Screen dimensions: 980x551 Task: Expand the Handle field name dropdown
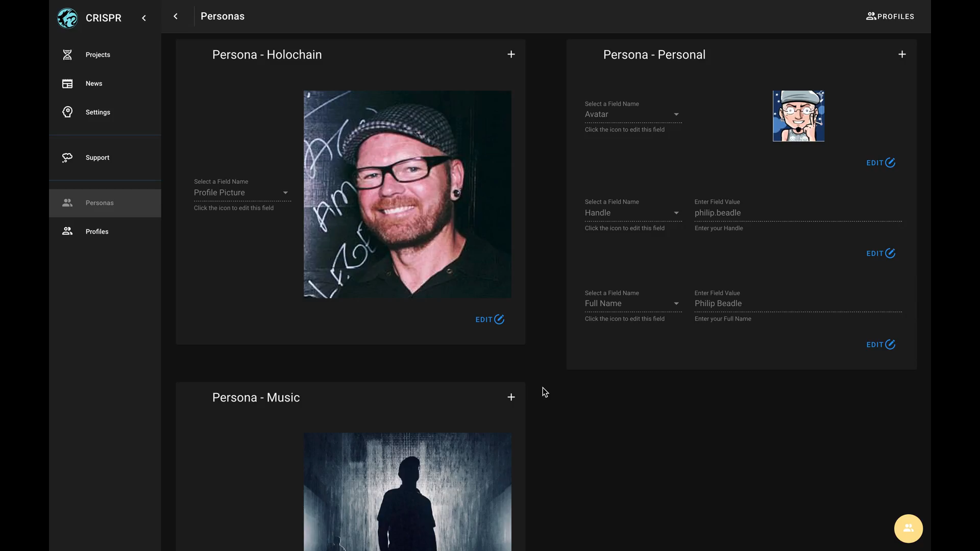point(676,213)
